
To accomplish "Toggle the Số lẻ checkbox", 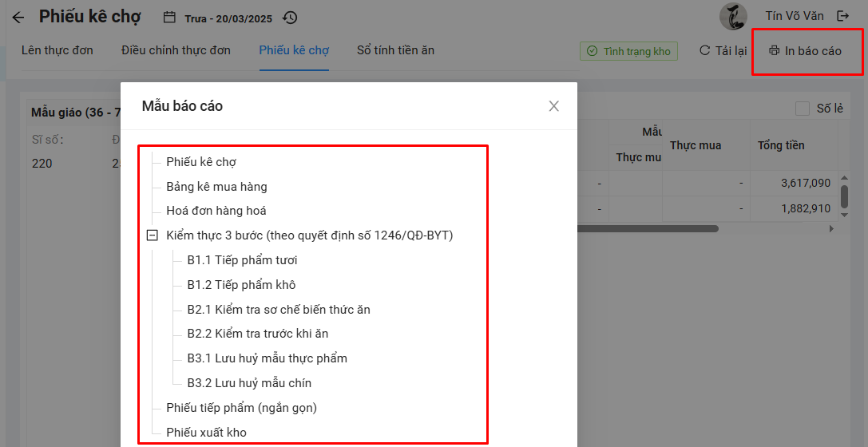I will point(803,109).
